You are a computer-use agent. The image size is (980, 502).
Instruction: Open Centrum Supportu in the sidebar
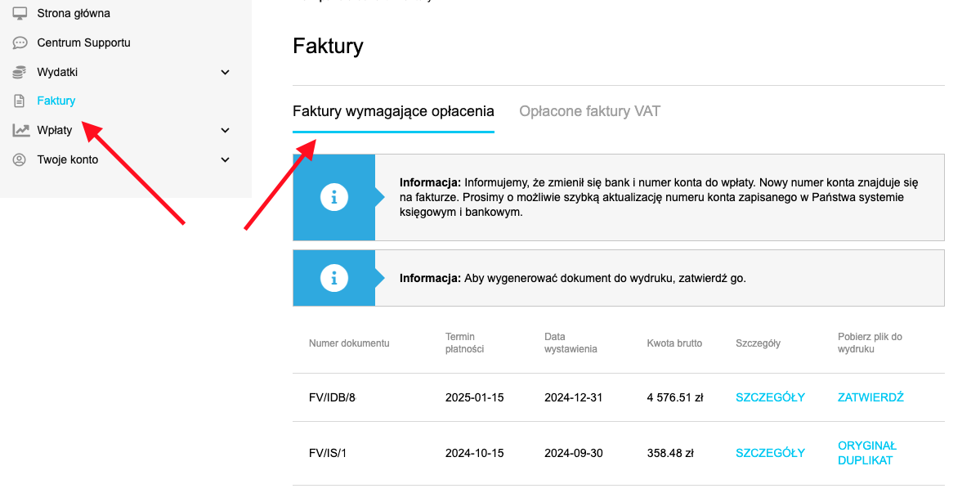(83, 43)
